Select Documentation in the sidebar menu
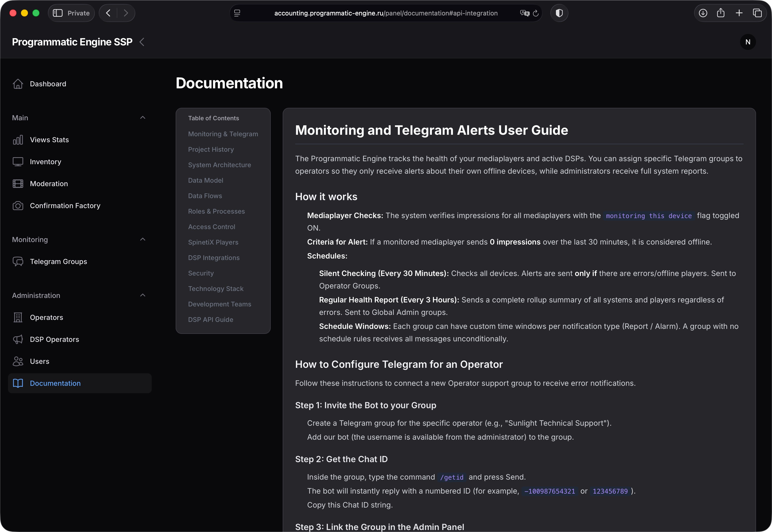This screenshot has height=532, width=772. click(55, 383)
